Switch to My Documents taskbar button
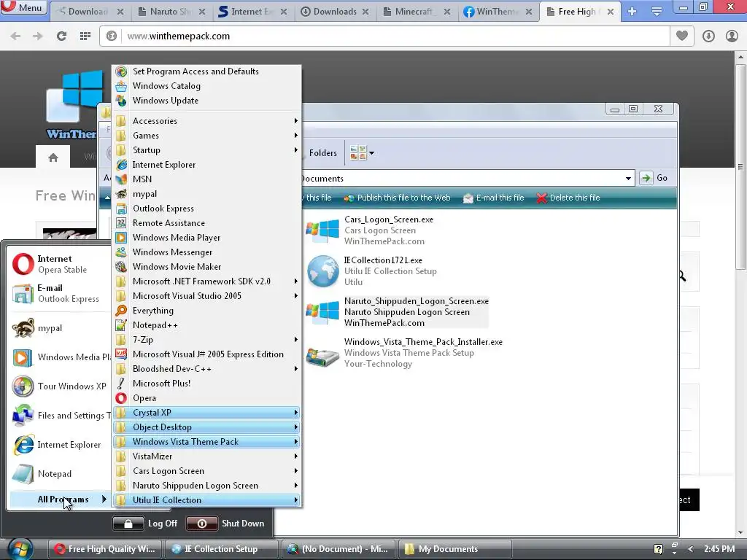 point(455,549)
